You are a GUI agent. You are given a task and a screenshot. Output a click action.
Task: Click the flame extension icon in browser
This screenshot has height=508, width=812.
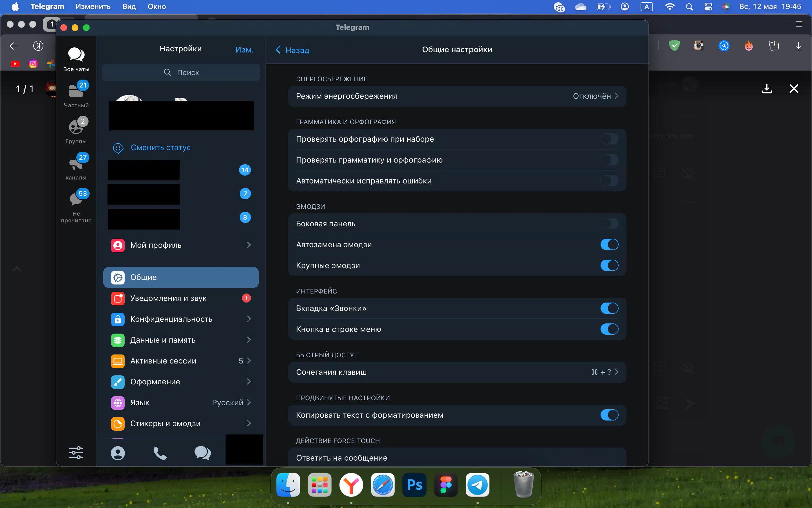click(x=749, y=46)
